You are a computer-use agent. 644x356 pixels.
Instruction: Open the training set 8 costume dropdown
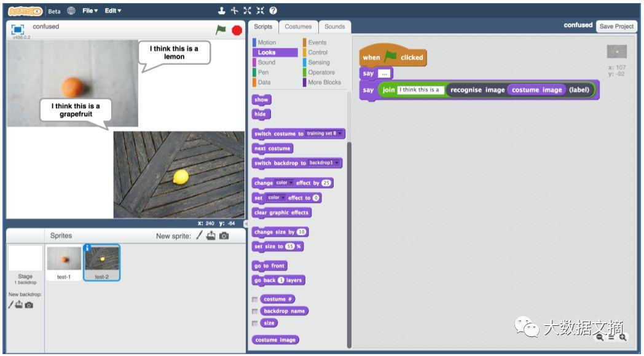(324, 133)
